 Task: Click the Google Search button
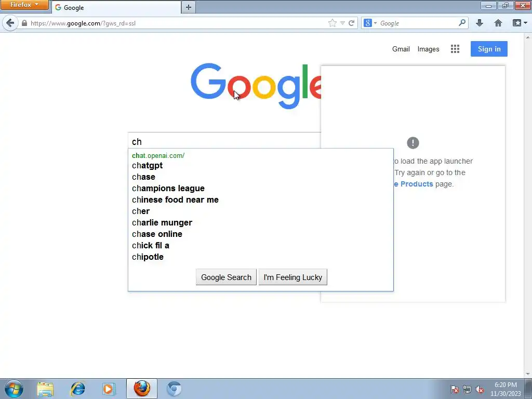pyautogui.click(x=226, y=277)
